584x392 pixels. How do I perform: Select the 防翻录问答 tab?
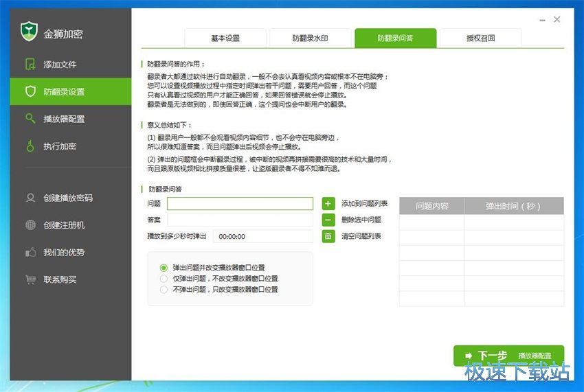pyautogui.click(x=396, y=38)
